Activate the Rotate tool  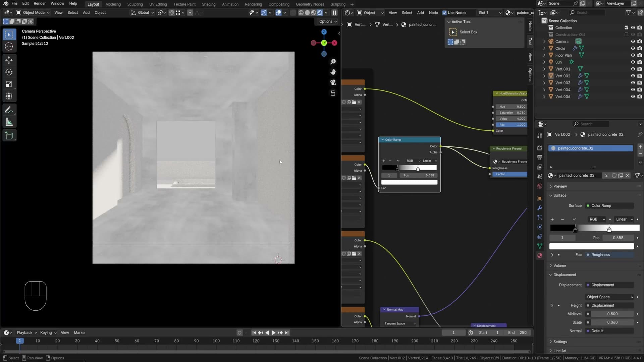[x=9, y=72]
